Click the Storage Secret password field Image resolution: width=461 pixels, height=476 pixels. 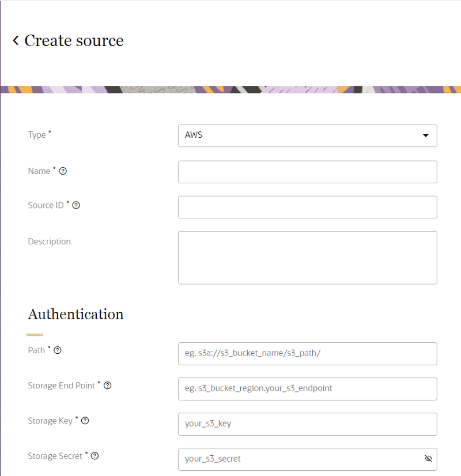pos(300,459)
